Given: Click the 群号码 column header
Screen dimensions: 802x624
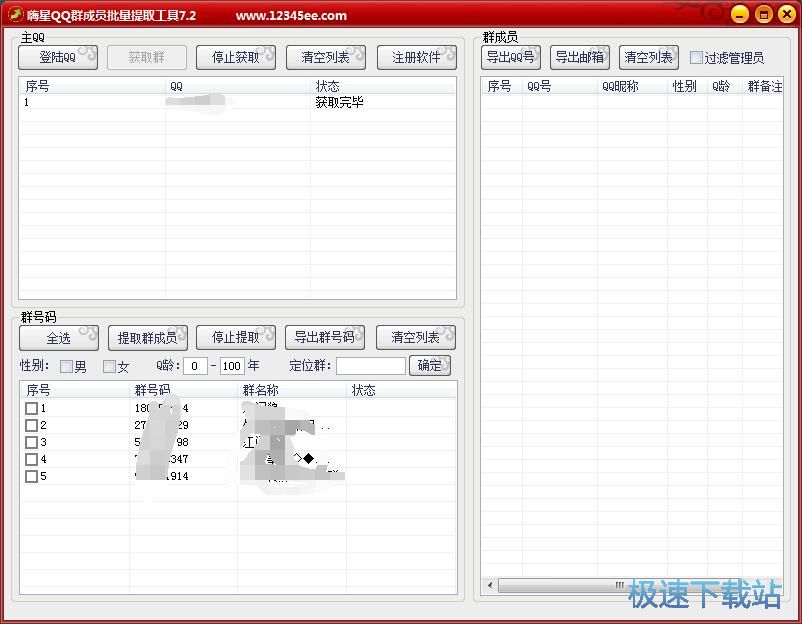Looking at the screenshot, I should click(183, 390).
